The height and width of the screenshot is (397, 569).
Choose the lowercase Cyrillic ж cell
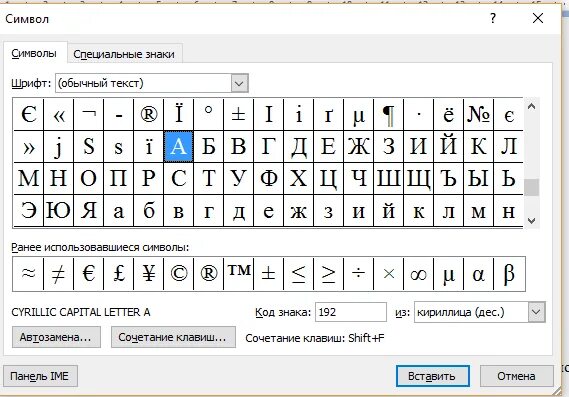[299, 210]
